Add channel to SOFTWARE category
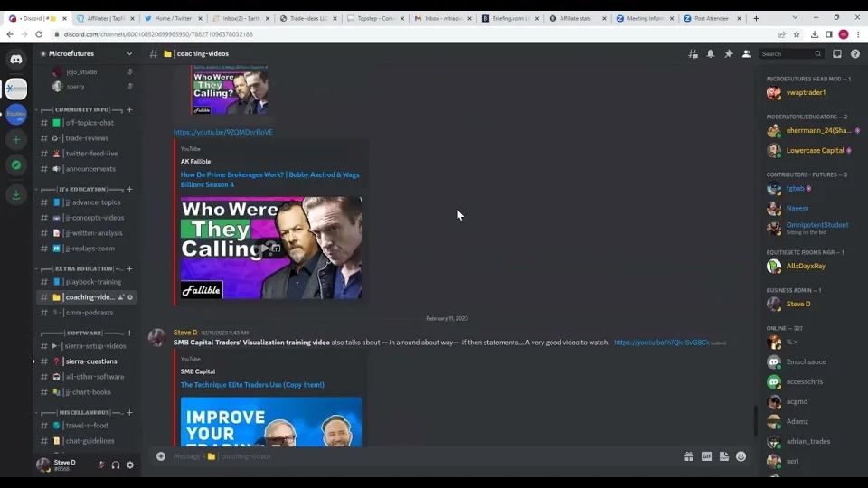868x488 pixels. [129, 333]
